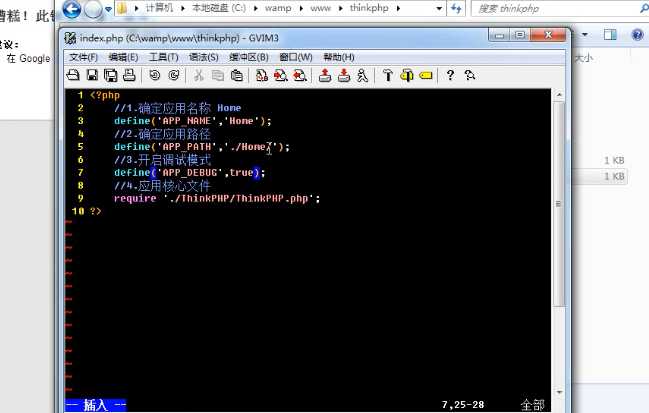
Task: Select thinkphp in the Explorer breadcrumb
Action: (369, 8)
